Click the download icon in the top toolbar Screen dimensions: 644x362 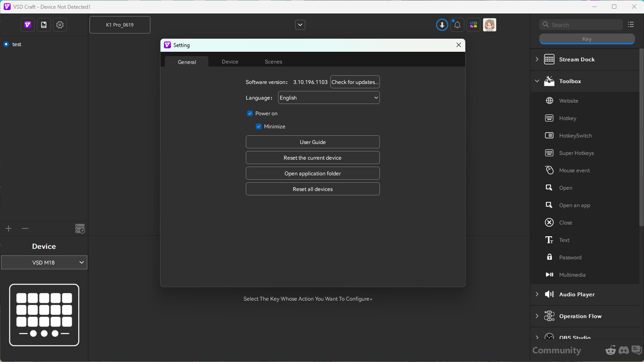[x=442, y=24]
